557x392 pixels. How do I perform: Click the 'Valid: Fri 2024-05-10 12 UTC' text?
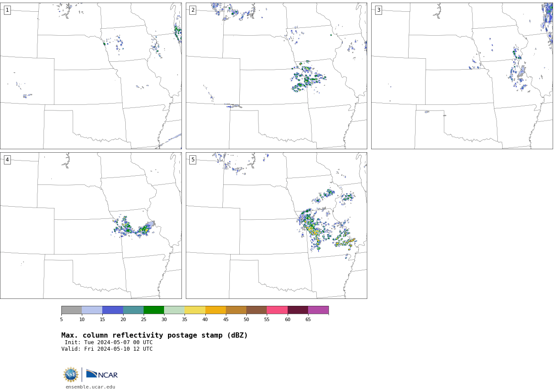(x=107, y=349)
